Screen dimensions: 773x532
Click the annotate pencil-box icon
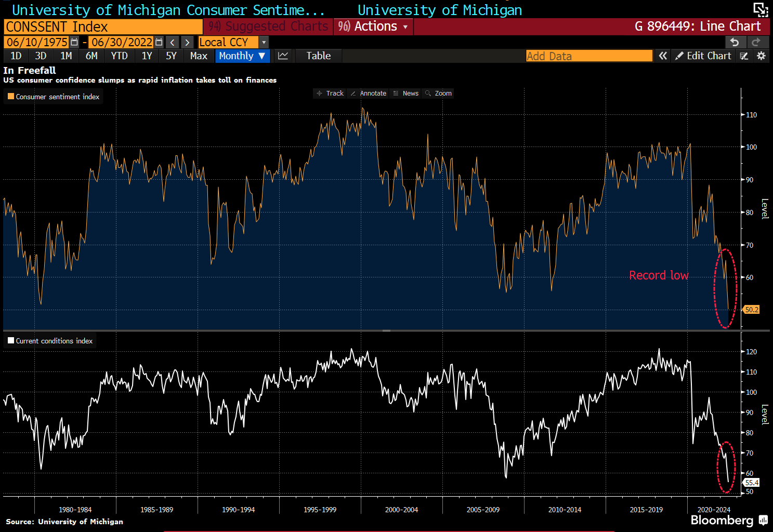pyautogui.click(x=744, y=56)
